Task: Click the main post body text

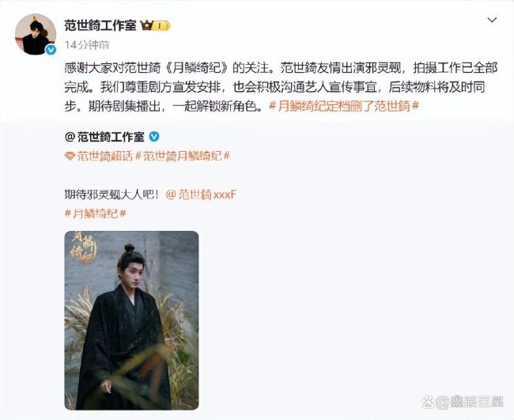Action: [281, 87]
